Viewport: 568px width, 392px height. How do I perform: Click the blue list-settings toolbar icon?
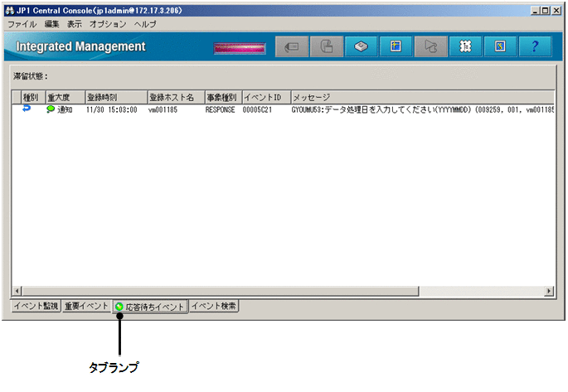click(396, 46)
